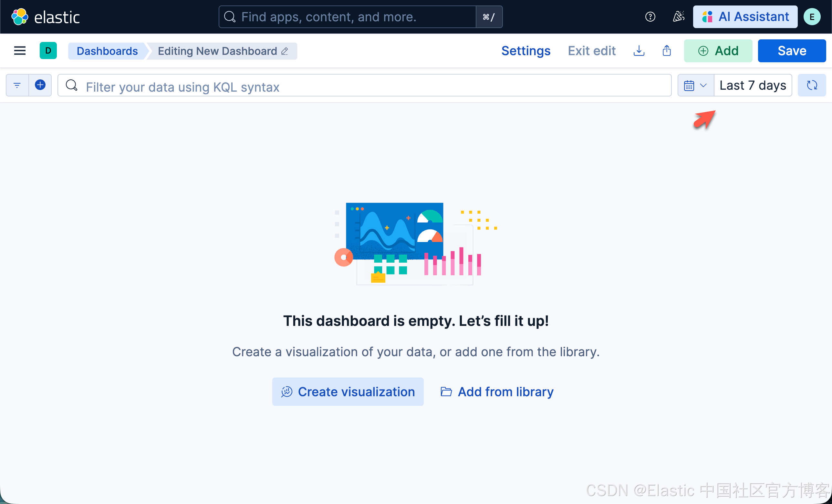Click the add filter plus icon
832x504 pixels.
coord(40,85)
